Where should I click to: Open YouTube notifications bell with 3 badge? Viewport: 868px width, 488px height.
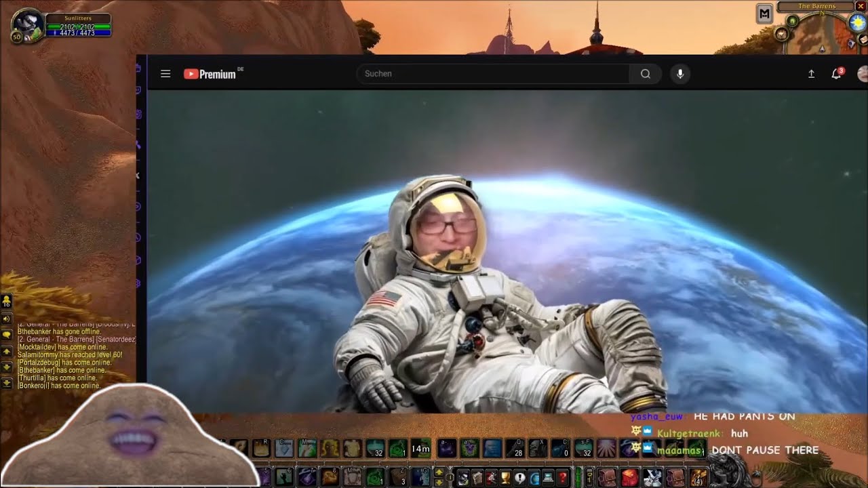837,73
